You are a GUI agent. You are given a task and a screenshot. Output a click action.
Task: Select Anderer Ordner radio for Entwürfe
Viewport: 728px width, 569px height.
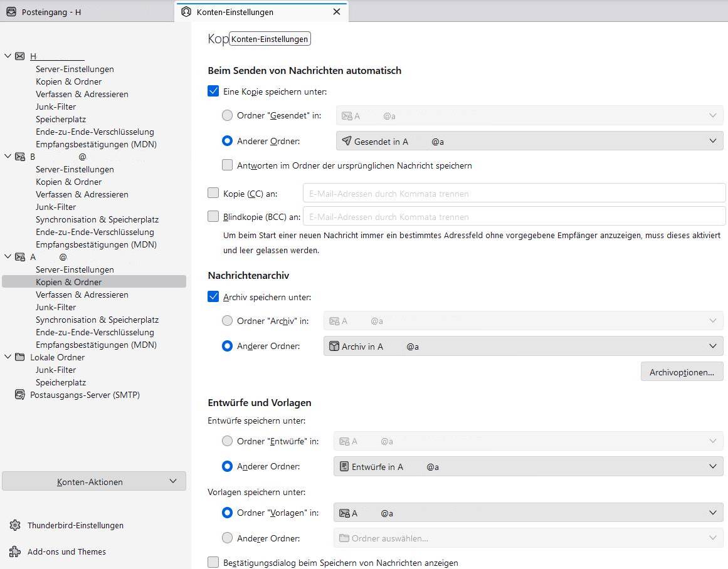tap(227, 466)
